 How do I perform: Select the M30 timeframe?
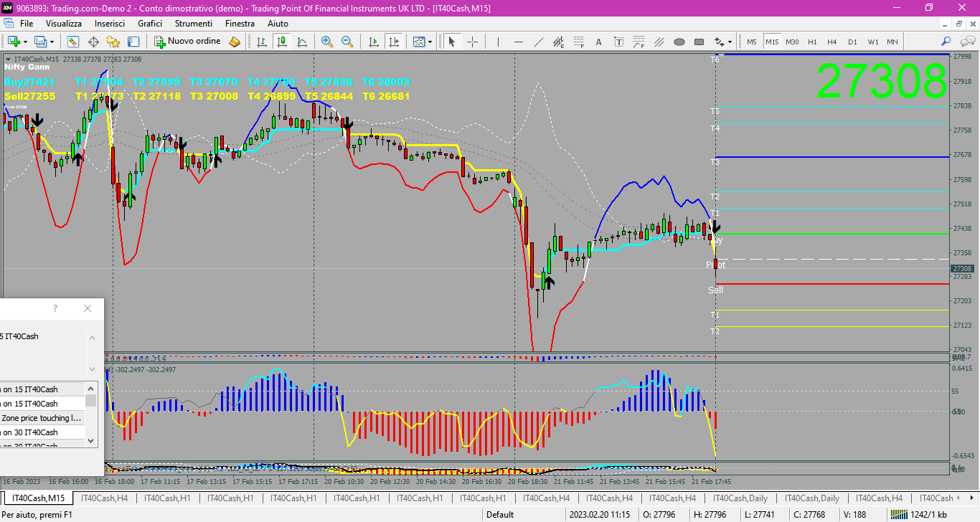[792, 42]
